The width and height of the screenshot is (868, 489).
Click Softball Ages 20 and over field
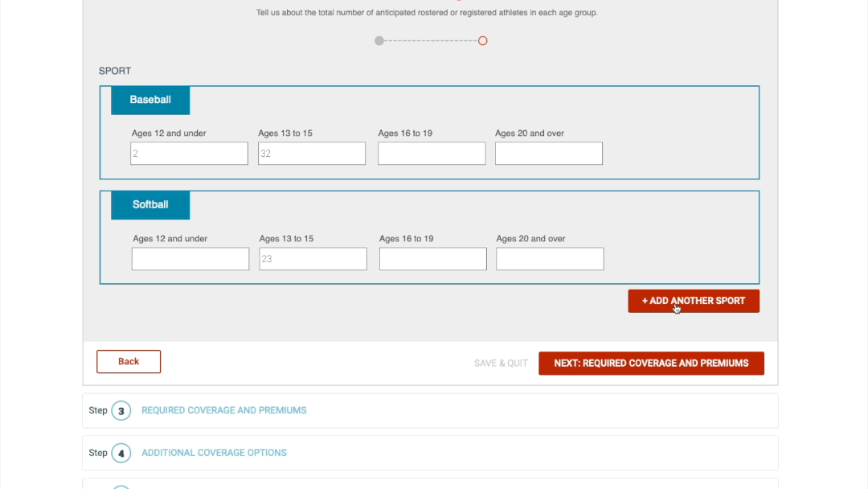point(550,259)
